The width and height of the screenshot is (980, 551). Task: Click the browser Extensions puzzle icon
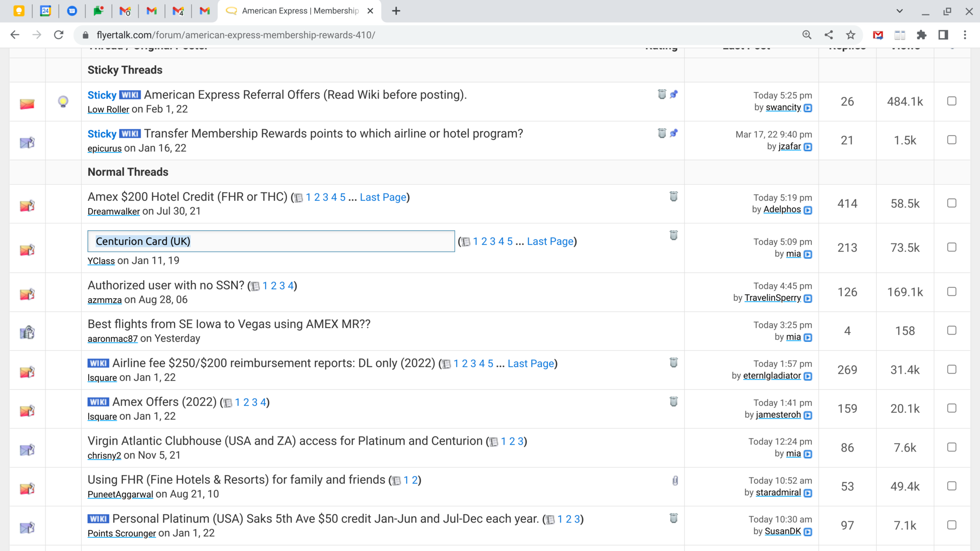pyautogui.click(x=922, y=35)
